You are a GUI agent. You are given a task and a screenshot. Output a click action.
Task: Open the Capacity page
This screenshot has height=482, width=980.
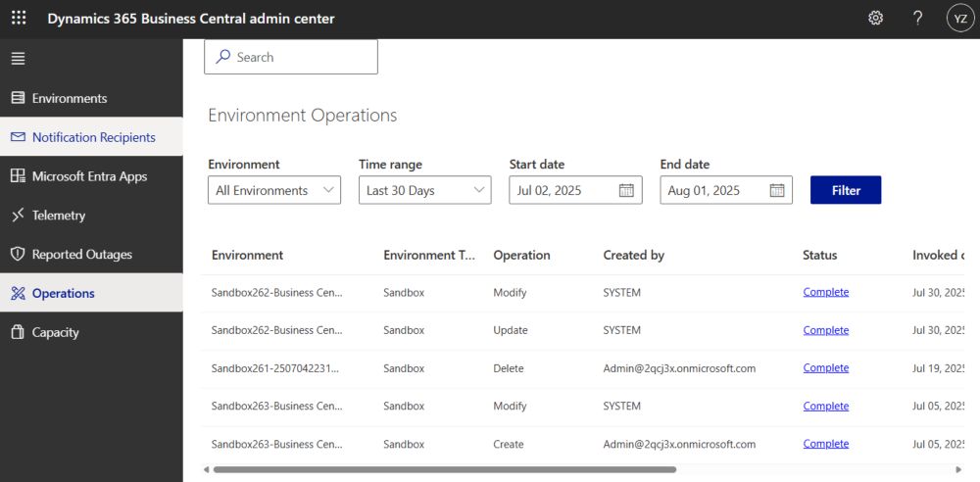tap(91, 332)
